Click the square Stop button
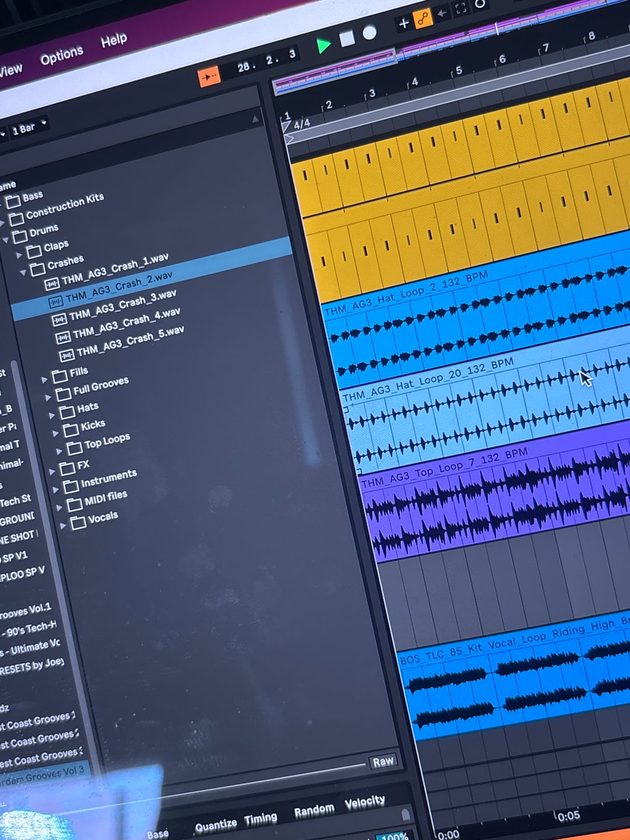The width and height of the screenshot is (630, 840). [347, 39]
